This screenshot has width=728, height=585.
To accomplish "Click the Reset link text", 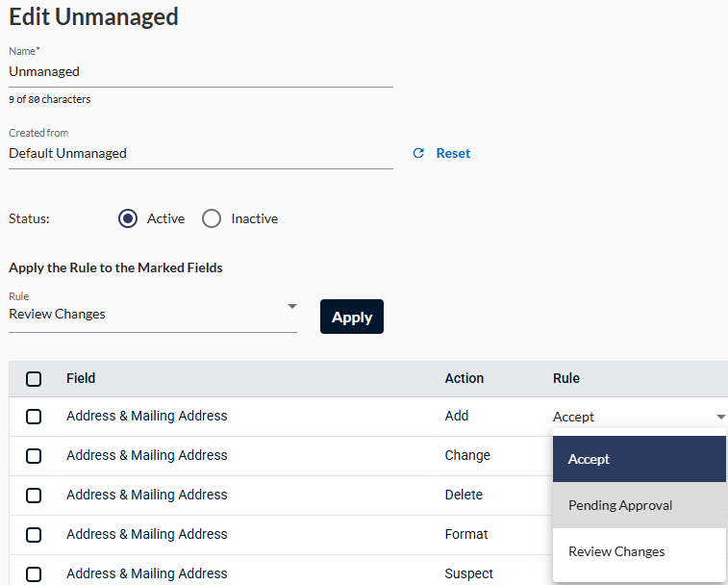I will (453, 153).
